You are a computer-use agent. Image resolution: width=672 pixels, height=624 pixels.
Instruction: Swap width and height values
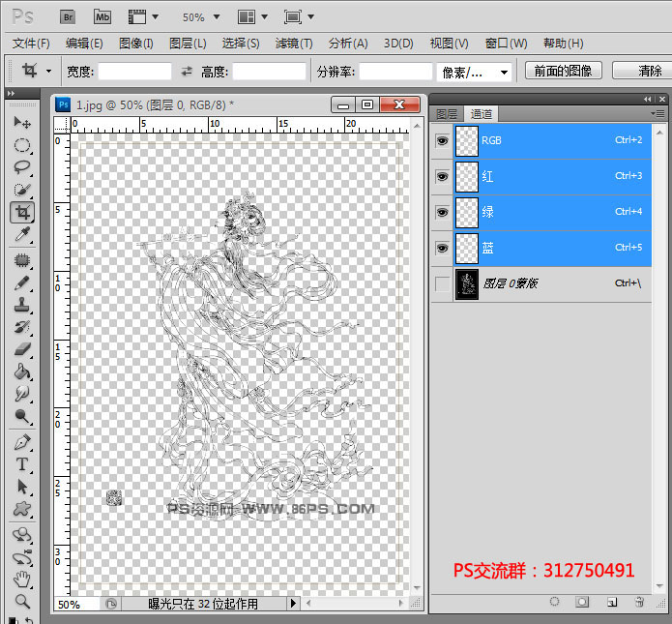click(187, 72)
